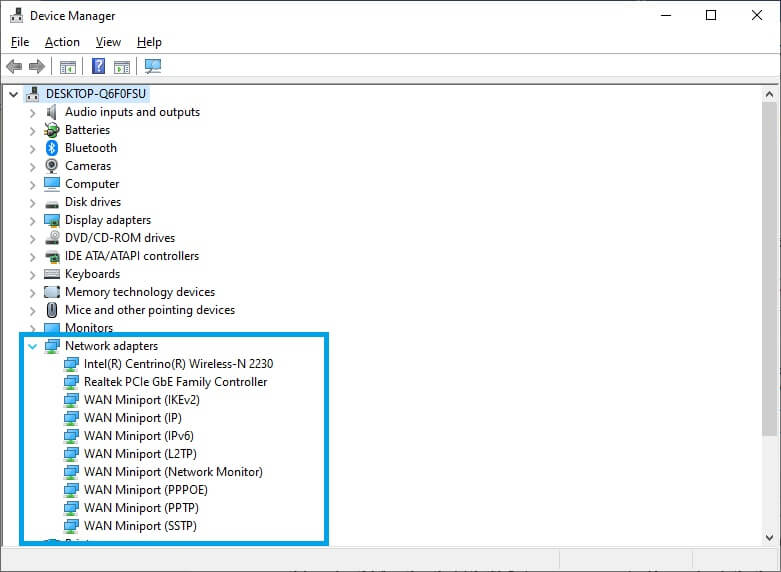Click the WAN Miniport (IKEv2) adapter icon
Viewport: 781px width, 572px height.
pyautogui.click(x=71, y=400)
